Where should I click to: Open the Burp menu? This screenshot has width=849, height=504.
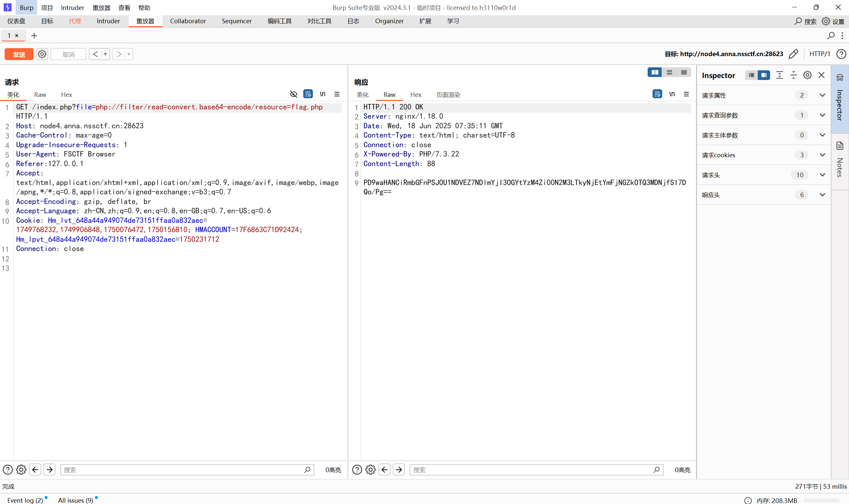coord(26,8)
